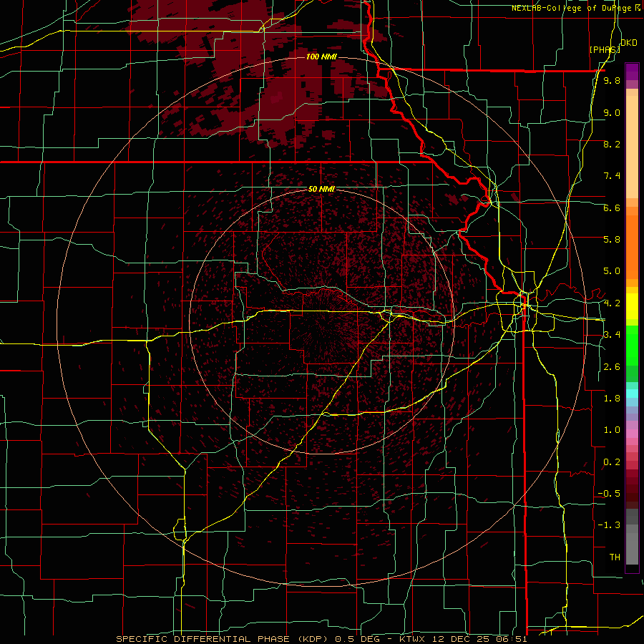Click the -0.5 value on the scale
Screen dimensions: 644x644
609,494
